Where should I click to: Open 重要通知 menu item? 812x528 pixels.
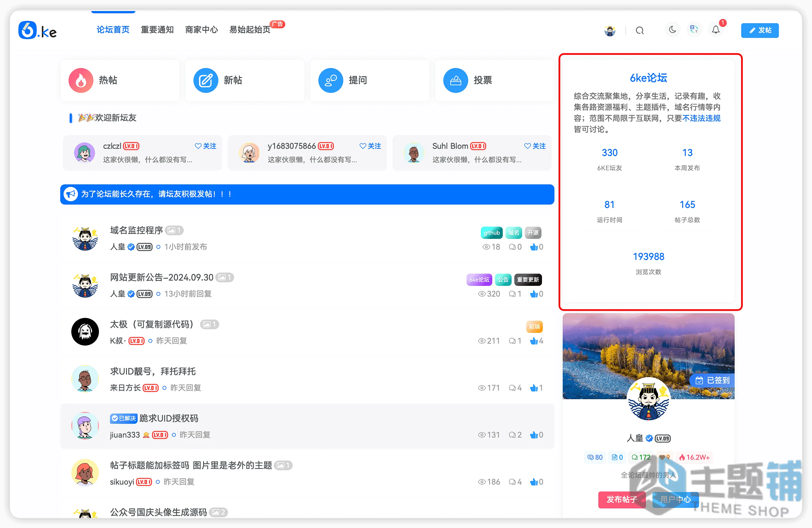157,30
